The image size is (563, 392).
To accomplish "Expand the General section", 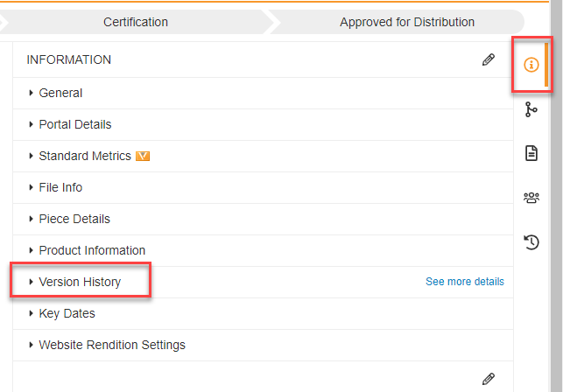I will [60, 93].
